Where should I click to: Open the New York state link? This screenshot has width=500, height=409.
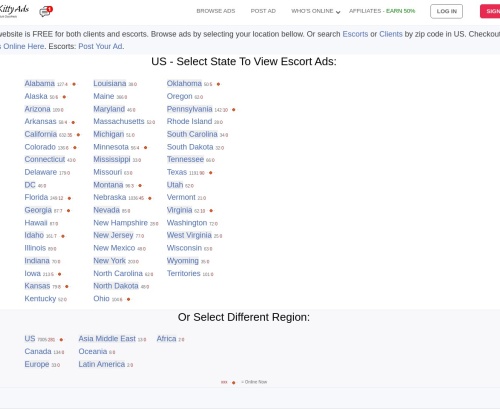click(109, 261)
